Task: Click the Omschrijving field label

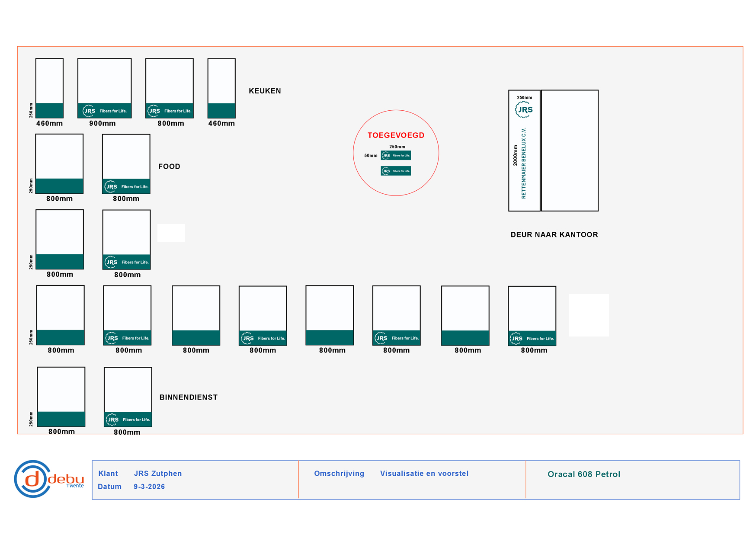Action: [339, 474]
